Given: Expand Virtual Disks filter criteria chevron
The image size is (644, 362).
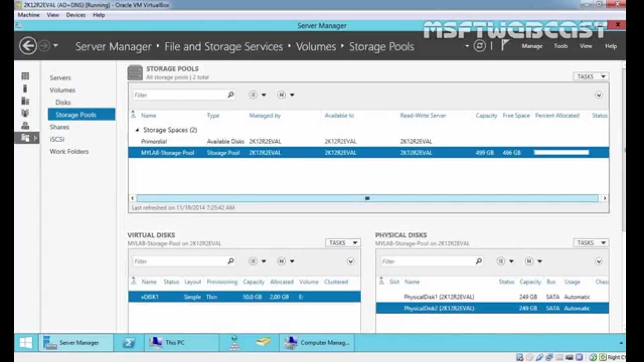Looking at the screenshot, I should tap(351, 261).
